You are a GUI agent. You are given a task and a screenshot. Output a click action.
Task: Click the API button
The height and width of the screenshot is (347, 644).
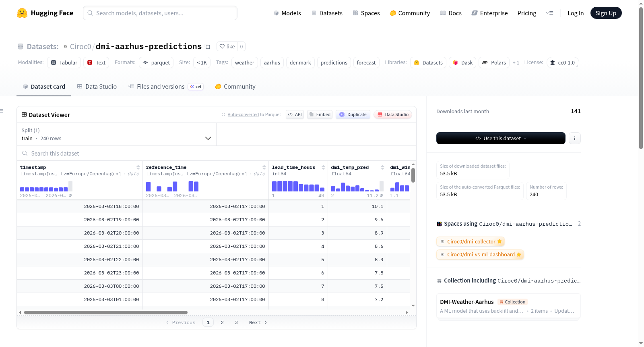coord(295,114)
